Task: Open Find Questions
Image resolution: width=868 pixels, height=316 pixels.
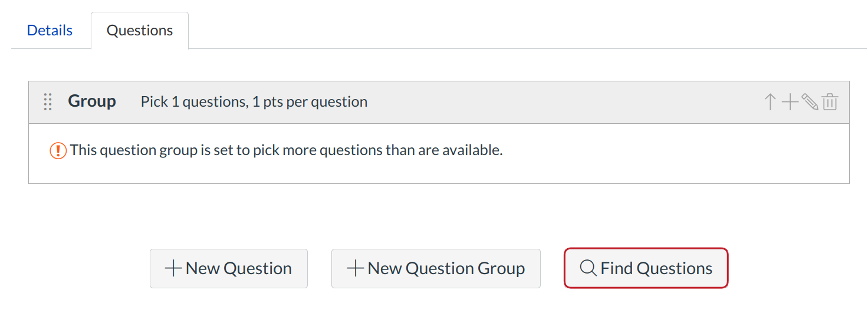Action: point(646,268)
